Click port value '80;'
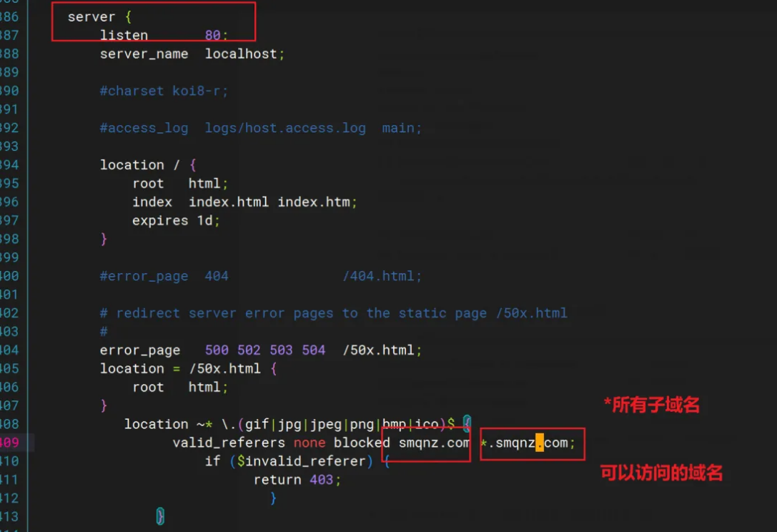 point(217,35)
